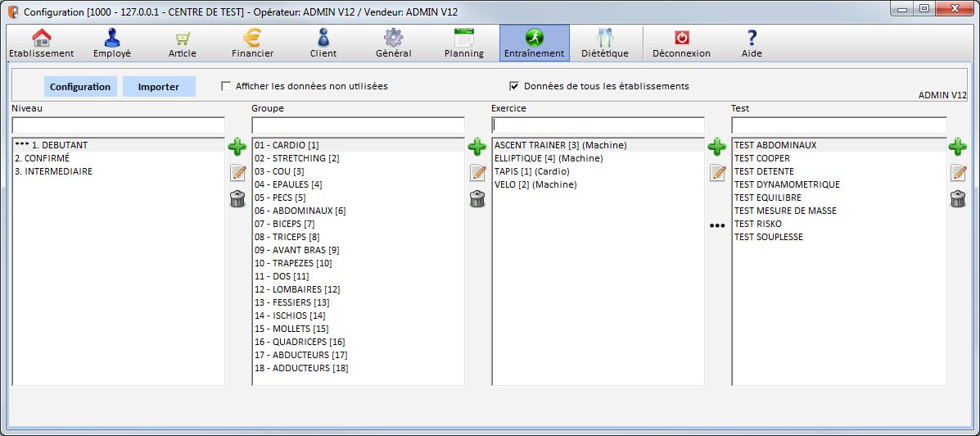Open the Client section

(323, 43)
